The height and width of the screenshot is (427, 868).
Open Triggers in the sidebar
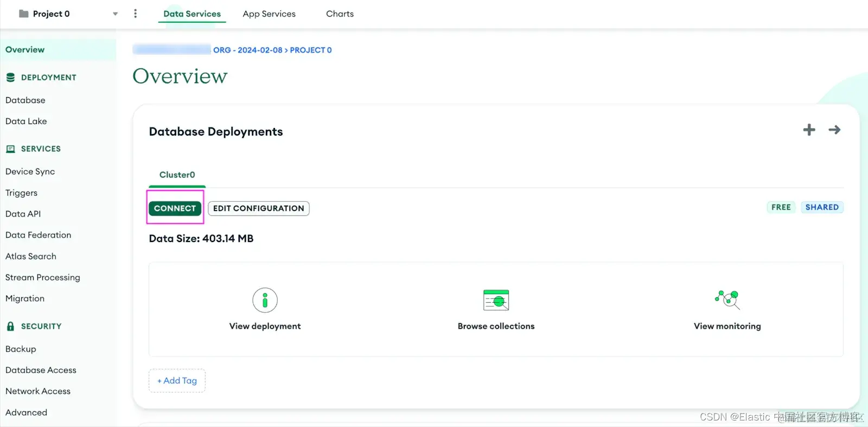pos(22,193)
